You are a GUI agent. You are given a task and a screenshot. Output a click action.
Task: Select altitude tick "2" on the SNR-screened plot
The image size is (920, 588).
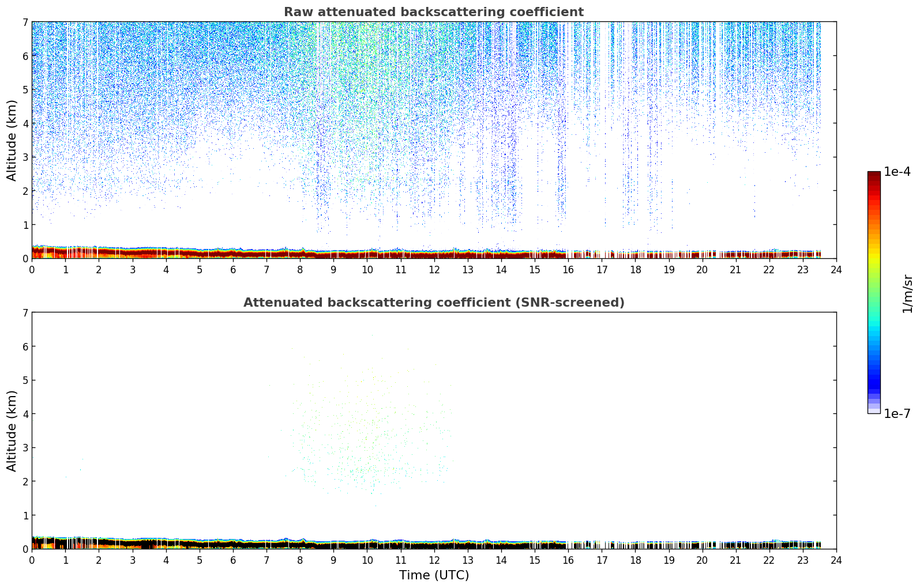(25, 481)
